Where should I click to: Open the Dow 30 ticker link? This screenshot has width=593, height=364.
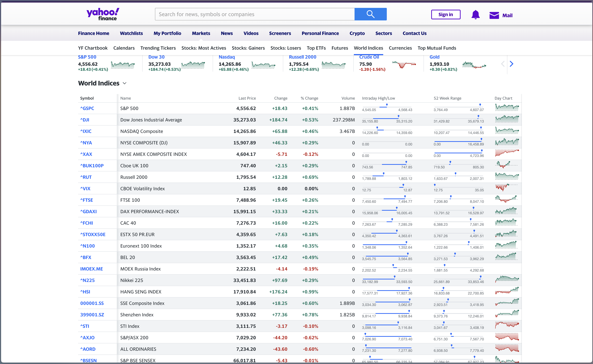(x=156, y=57)
